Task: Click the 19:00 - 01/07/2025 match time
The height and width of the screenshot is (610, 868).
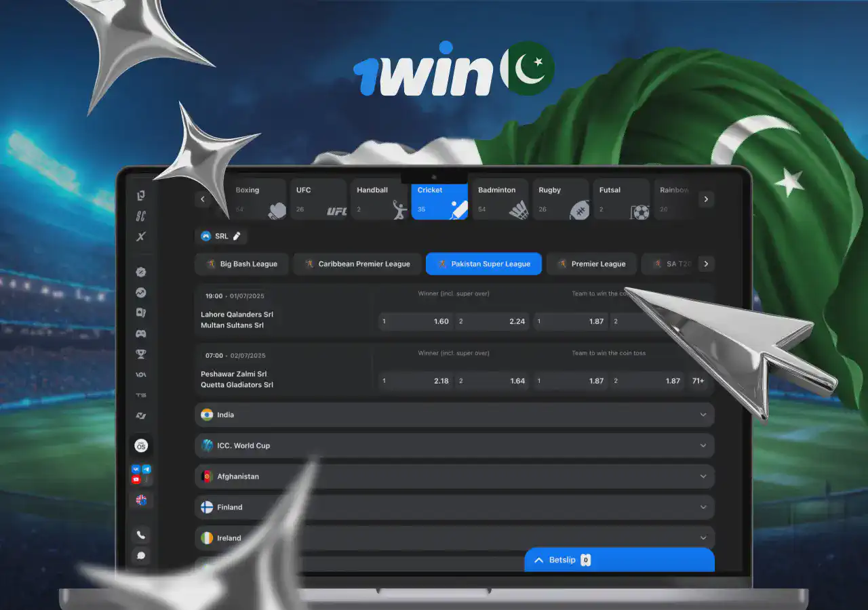Action: click(235, 296)
